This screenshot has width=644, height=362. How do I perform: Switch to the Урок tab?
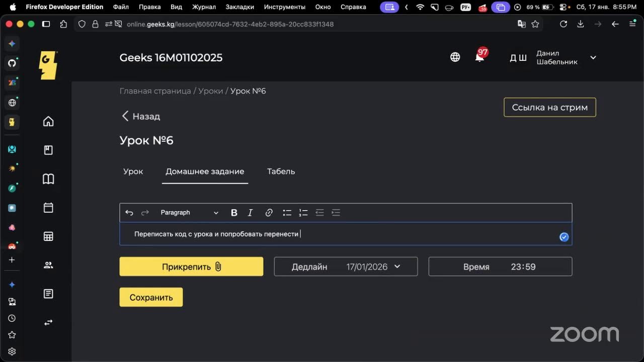coord(133,171)
